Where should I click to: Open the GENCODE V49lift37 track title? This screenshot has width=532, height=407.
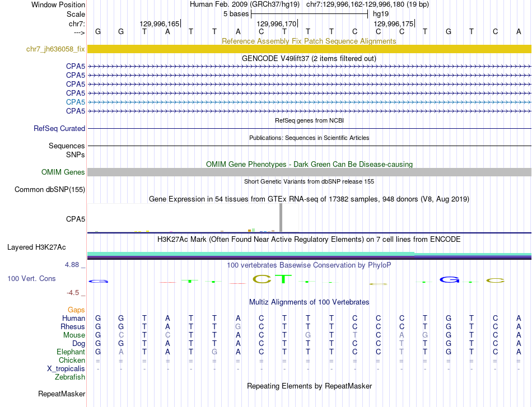click(x=309, y=58)
